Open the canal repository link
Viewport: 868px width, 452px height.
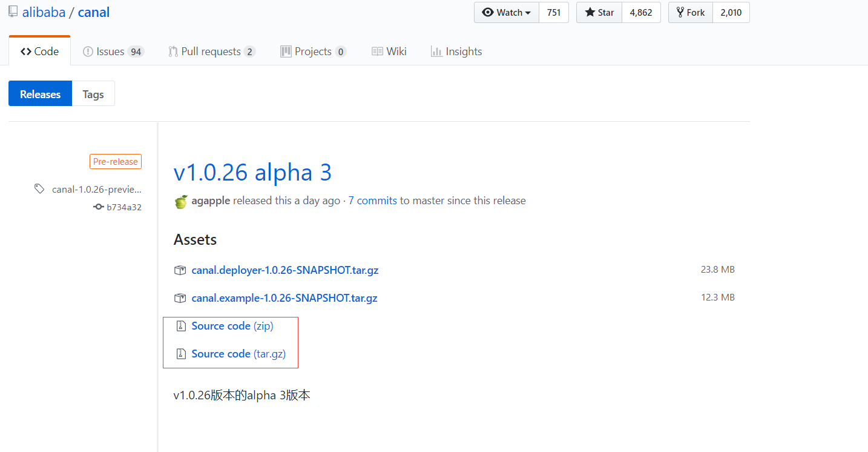pos(94,12)
